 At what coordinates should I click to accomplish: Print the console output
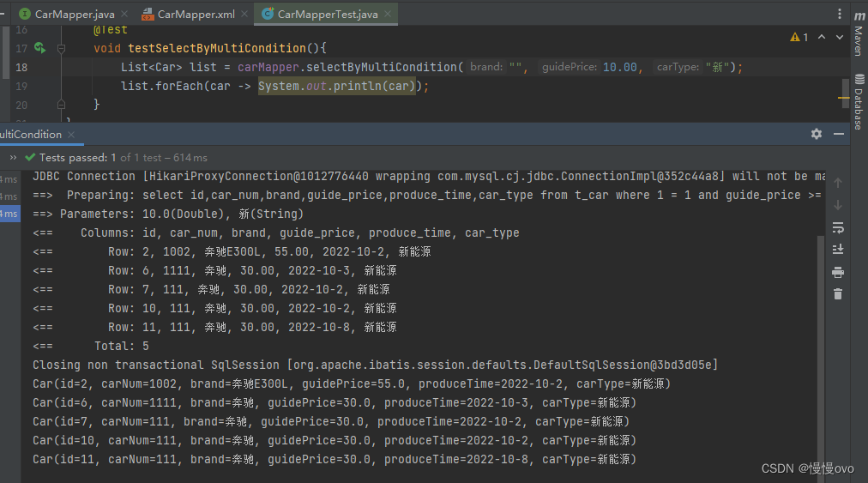(838, 272)
